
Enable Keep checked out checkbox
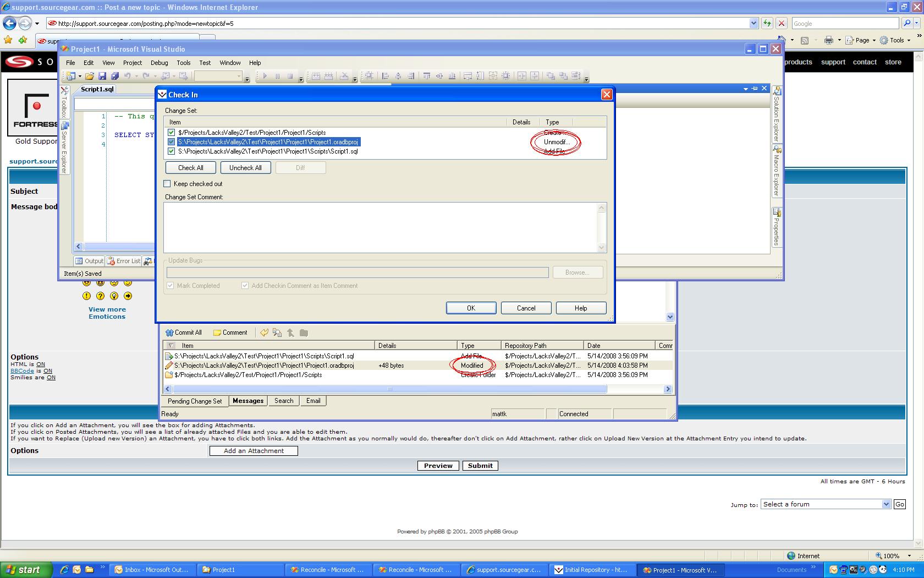point(167,184)
